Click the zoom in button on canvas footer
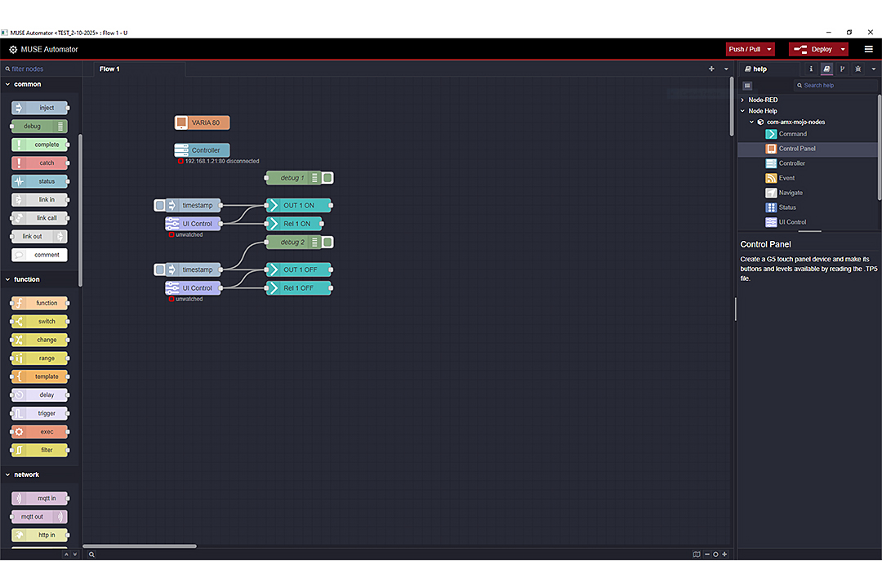This screenshot has width=882, height=588. 724,555
